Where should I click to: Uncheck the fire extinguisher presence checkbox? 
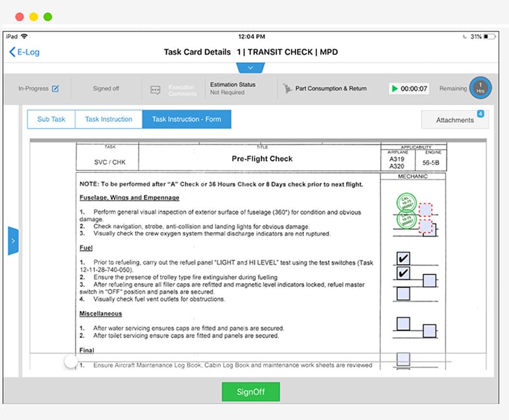(404, 274)
